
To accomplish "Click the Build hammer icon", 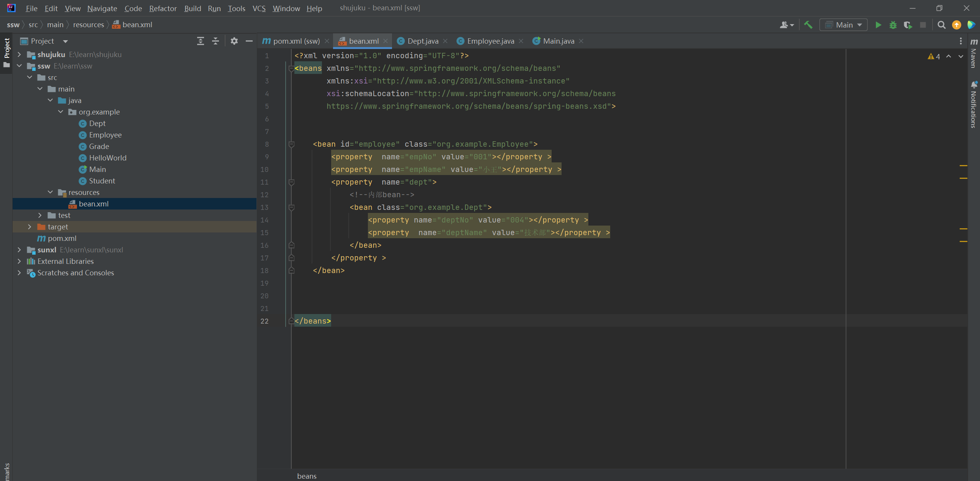I will click(x=808, y=25).
